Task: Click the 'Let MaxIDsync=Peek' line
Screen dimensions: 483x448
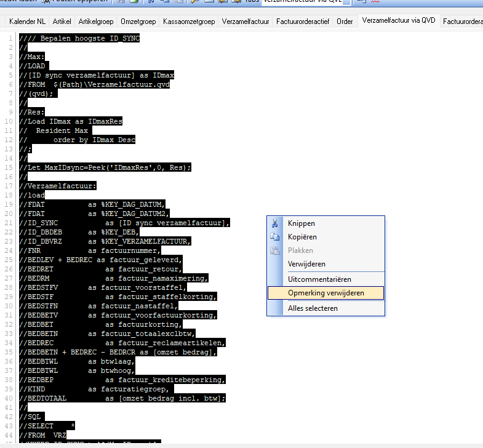Action: click(105, 167)
